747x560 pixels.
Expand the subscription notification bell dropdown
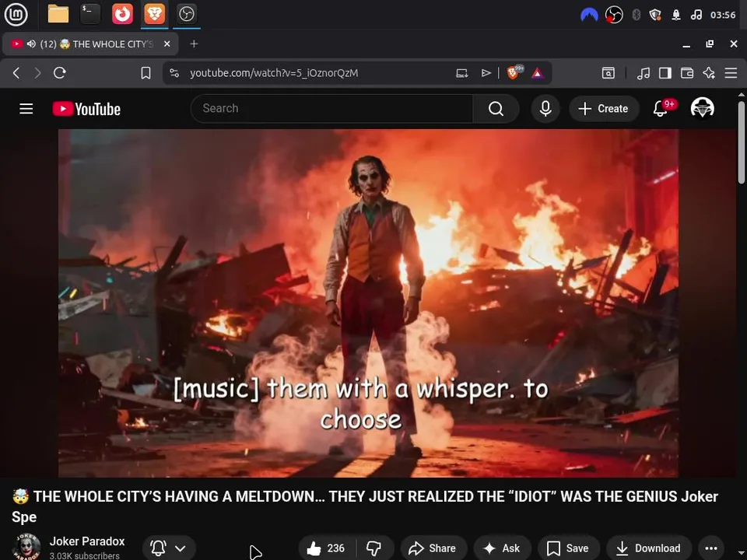coord(169,548)
